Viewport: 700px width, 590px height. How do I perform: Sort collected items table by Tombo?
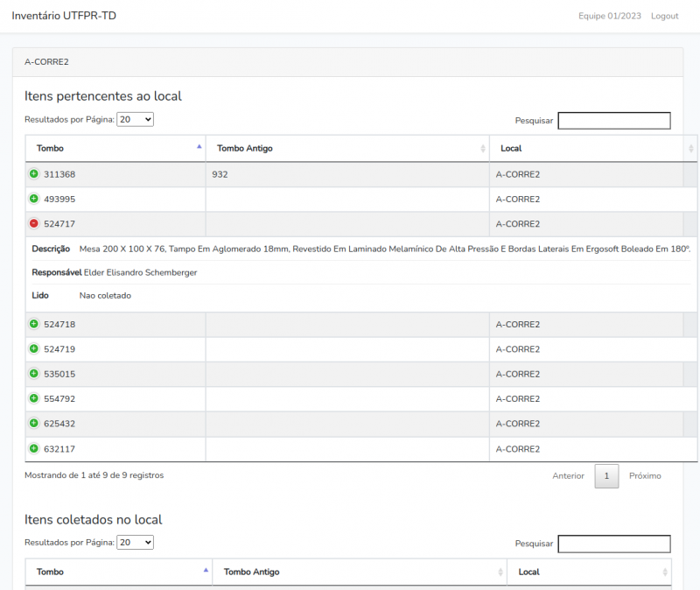pos(119,572)
